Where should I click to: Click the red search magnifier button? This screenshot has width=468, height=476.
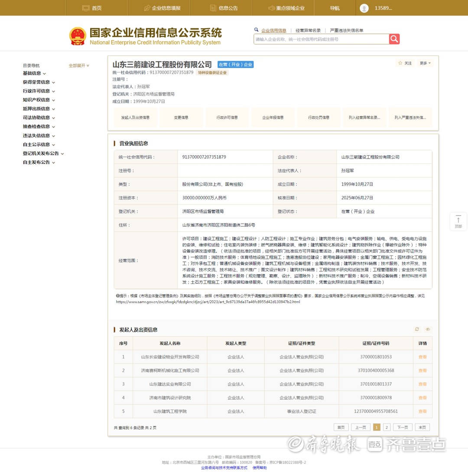[x=394, y=39]
